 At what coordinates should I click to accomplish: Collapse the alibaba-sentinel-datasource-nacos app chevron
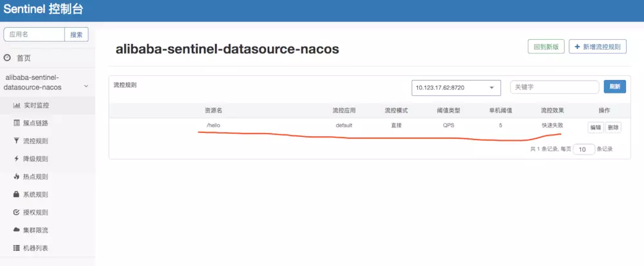86,86
